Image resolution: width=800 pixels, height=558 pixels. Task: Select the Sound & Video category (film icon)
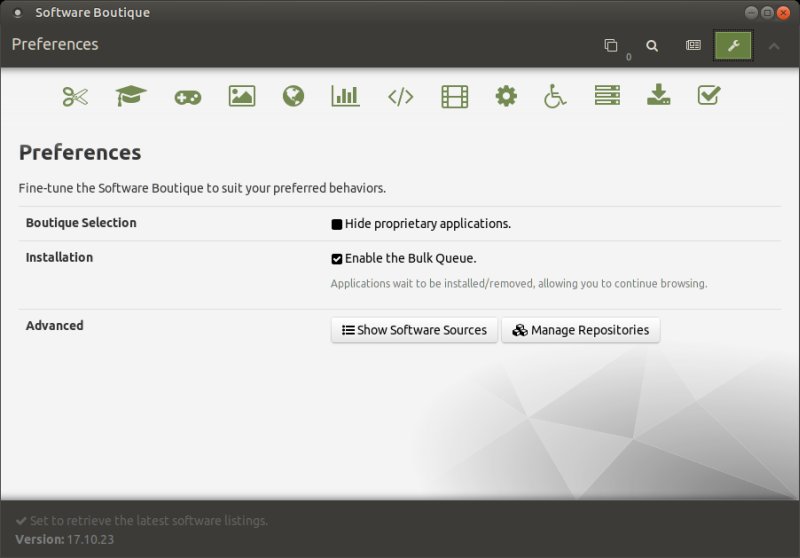point(455,96)
